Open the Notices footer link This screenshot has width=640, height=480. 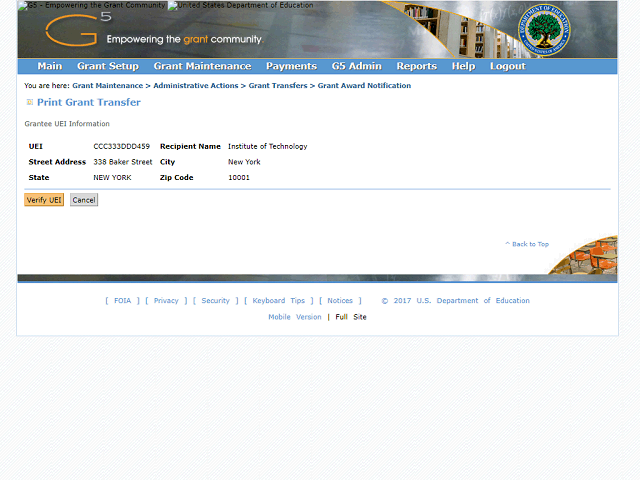(340, 301)
